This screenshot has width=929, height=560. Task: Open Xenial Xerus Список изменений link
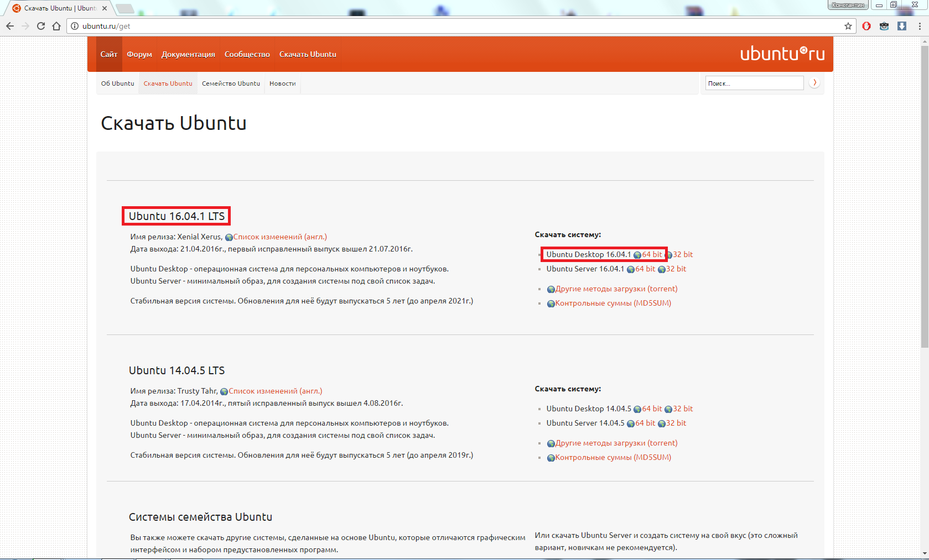[x=279, y=237]
